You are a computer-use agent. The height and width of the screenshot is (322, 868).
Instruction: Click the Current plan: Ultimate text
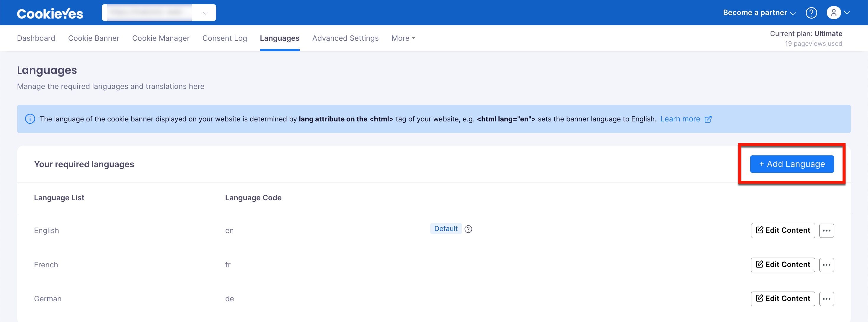pyautogui.click(x=806, y=34)
